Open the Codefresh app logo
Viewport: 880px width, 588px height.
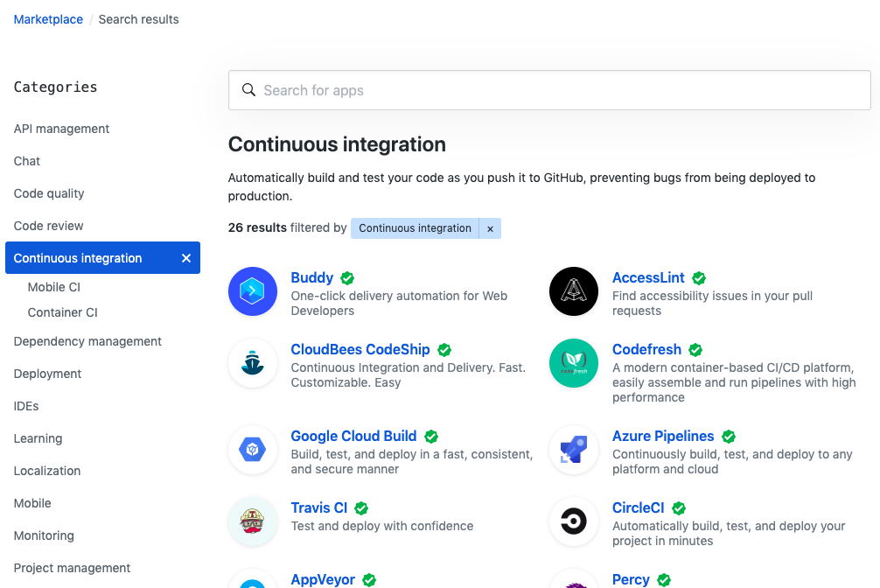574,363
